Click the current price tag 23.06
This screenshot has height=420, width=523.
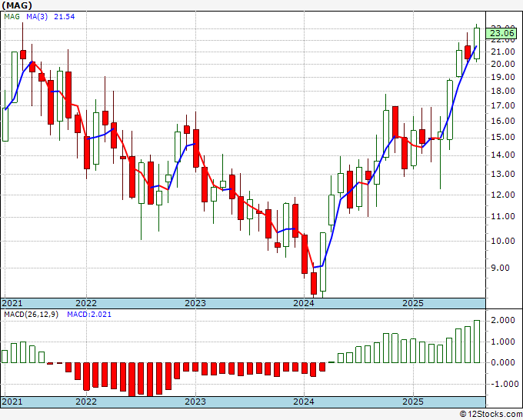(x=502, y=33)
